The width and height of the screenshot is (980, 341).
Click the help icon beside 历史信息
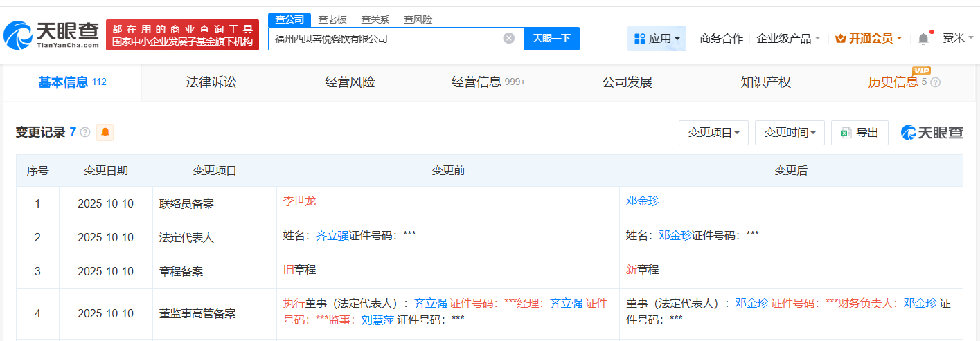click(x=935, y=82)
